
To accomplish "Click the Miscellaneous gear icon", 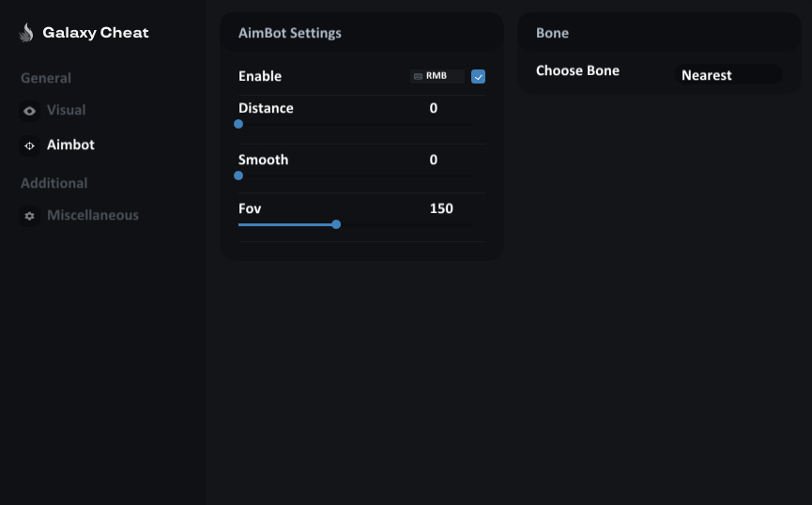I will pyautogui.click(x=29, y=216).
